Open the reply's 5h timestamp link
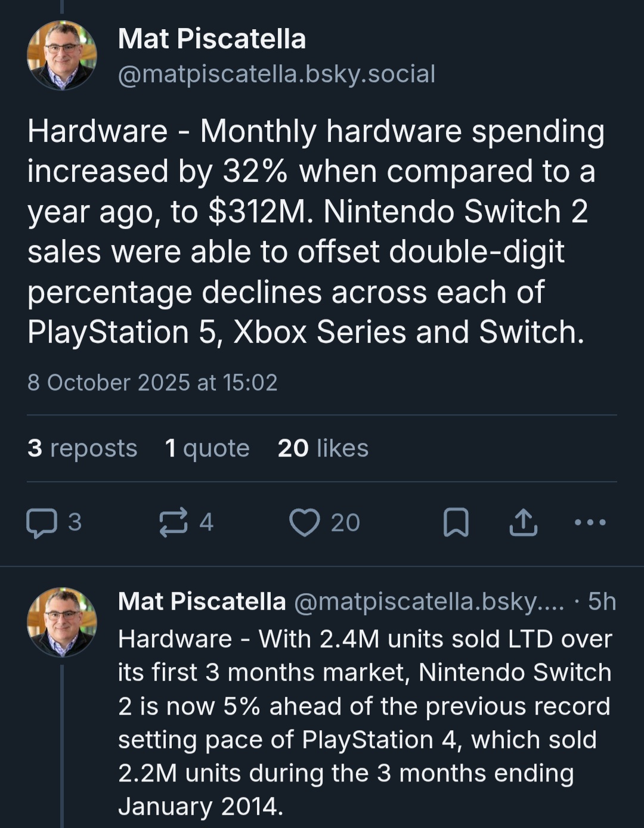This screenshot has height=828, width=644. [602, 601]
